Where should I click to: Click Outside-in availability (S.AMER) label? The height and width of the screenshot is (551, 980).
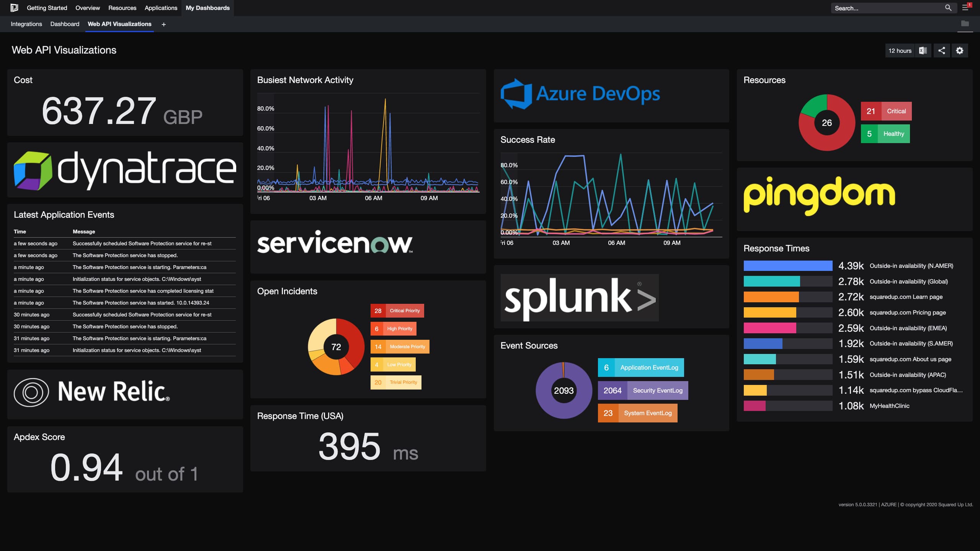coord(911,344)
